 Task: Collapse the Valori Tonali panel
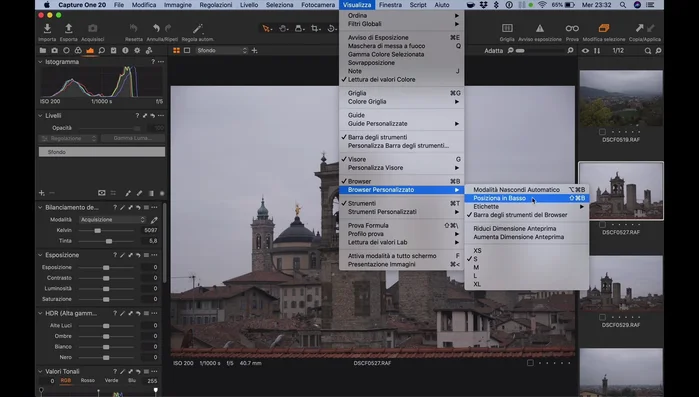point(41,371)
